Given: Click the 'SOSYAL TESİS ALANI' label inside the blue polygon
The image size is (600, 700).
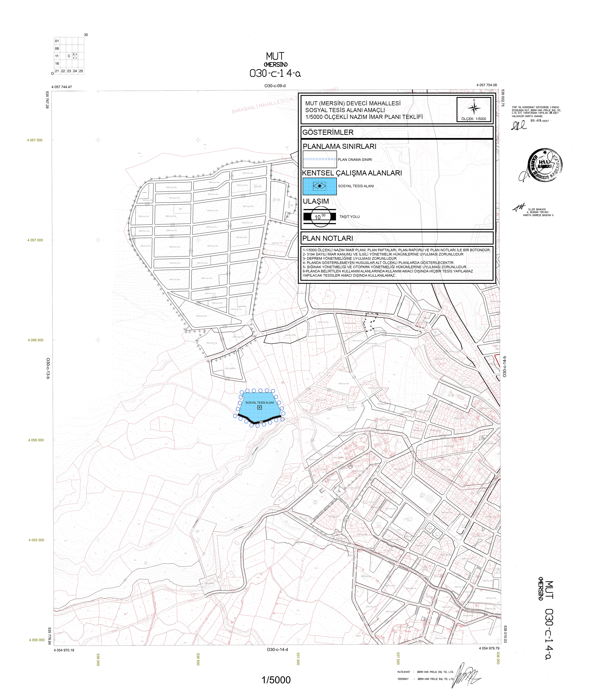Looking at the screenshot, I should tap(259, 403).
